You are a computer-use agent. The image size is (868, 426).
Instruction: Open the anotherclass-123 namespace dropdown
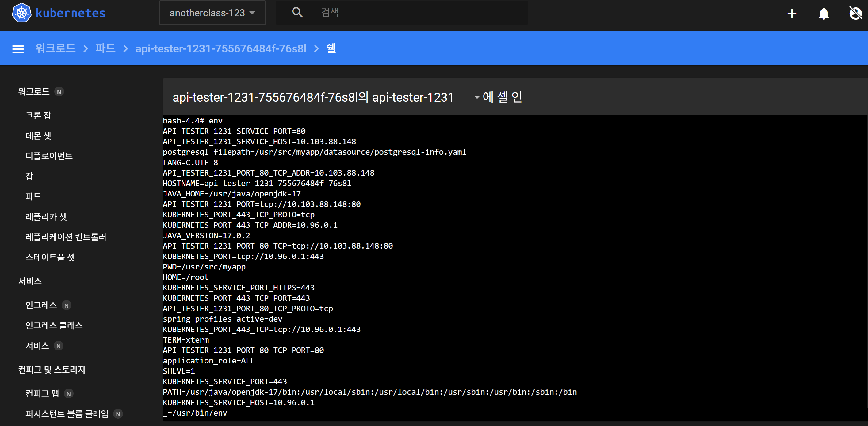[212, 13]
